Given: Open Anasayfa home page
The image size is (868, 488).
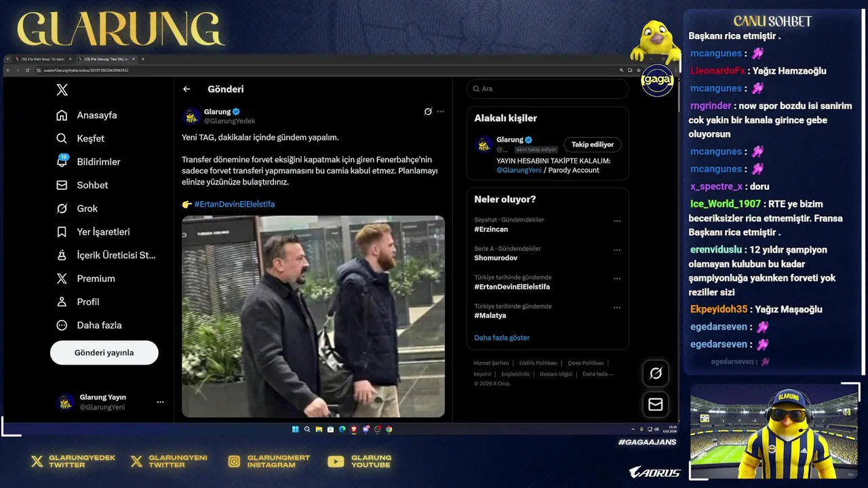Looking at the screenshot, I should tap(87, 115).
